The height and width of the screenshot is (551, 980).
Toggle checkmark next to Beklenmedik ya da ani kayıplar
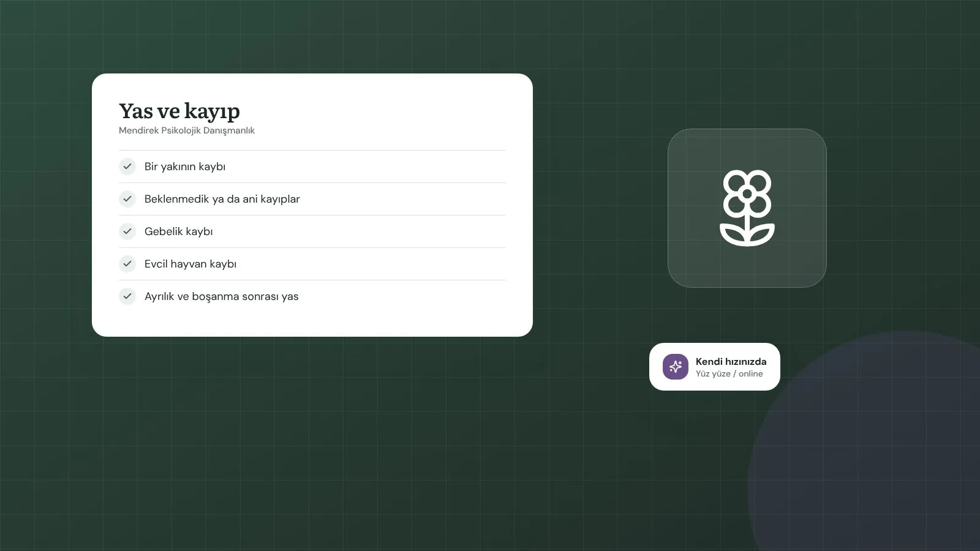pyautogui.click(x=127, y=199)
